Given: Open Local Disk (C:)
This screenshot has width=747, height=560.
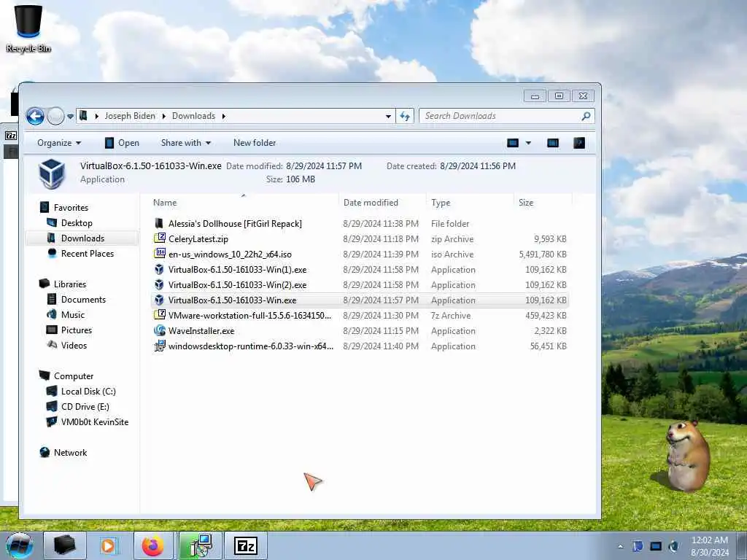Looking at the screenshot, I should 88,392.
